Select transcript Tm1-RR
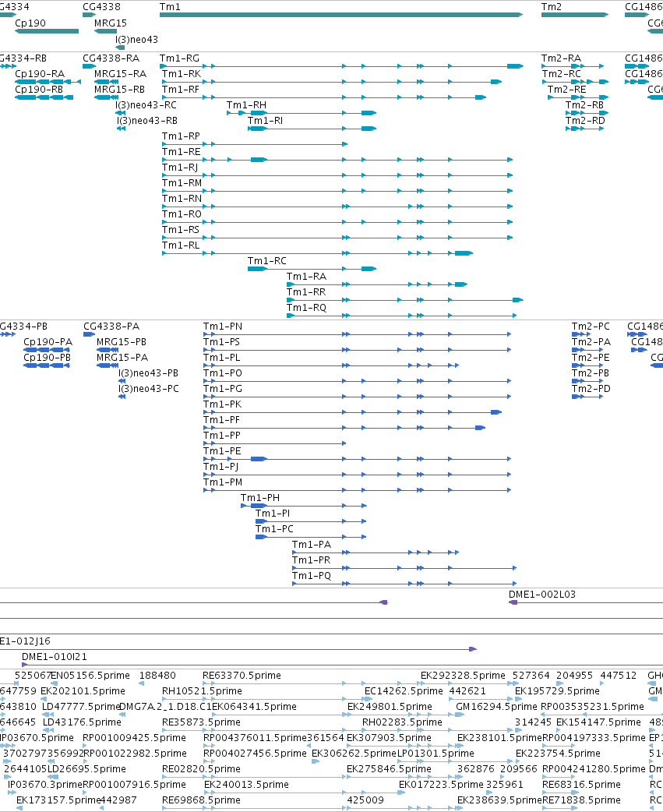The image size is (663, 812). click(x=405, y=299)
